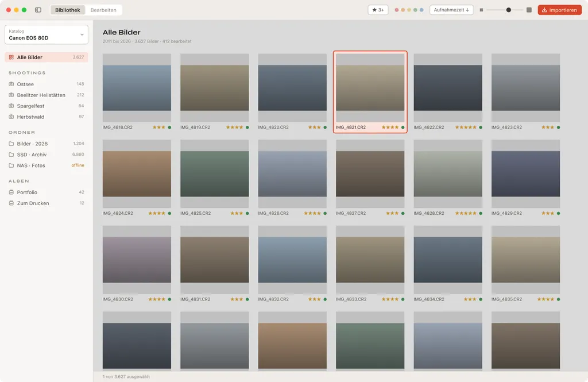Click the Alle Bilder grid icon

[11, 57]
